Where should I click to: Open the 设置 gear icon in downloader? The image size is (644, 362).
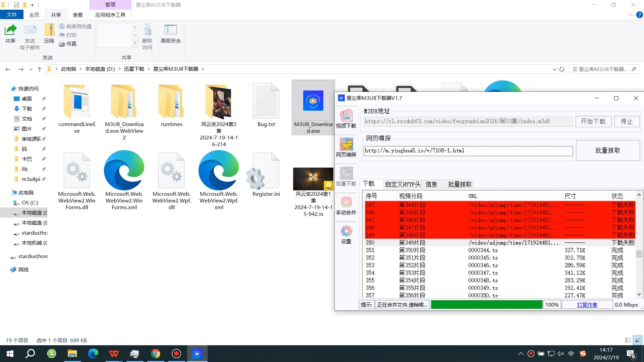[346, 235]
